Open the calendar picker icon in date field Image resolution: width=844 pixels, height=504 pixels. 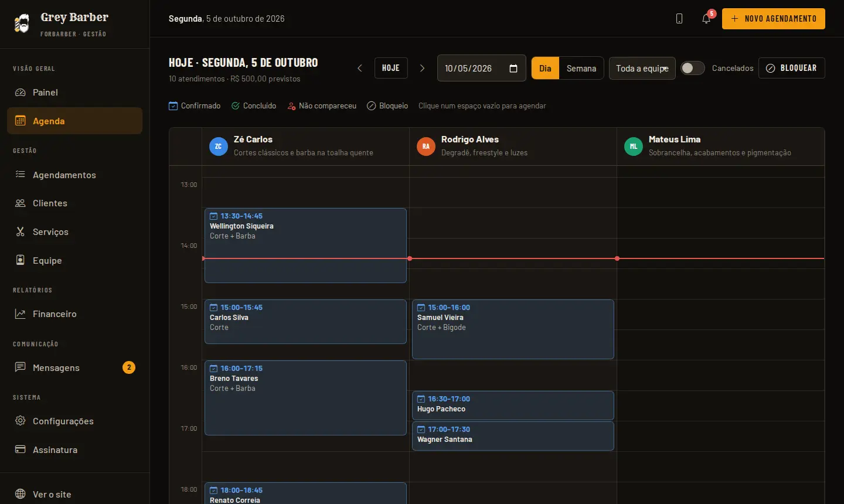(x=513, y=69)
